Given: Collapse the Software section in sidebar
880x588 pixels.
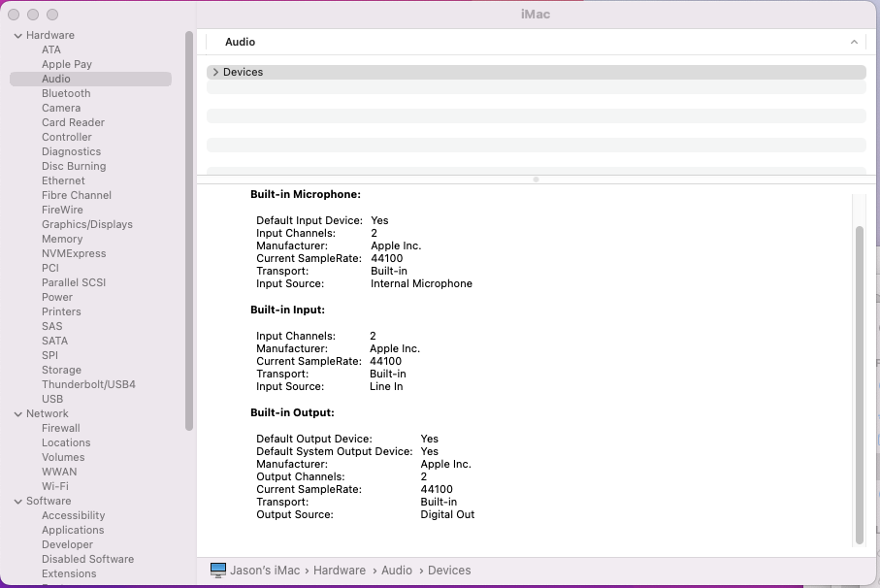Looking at the screenshot, I should (x=18, y=502).
